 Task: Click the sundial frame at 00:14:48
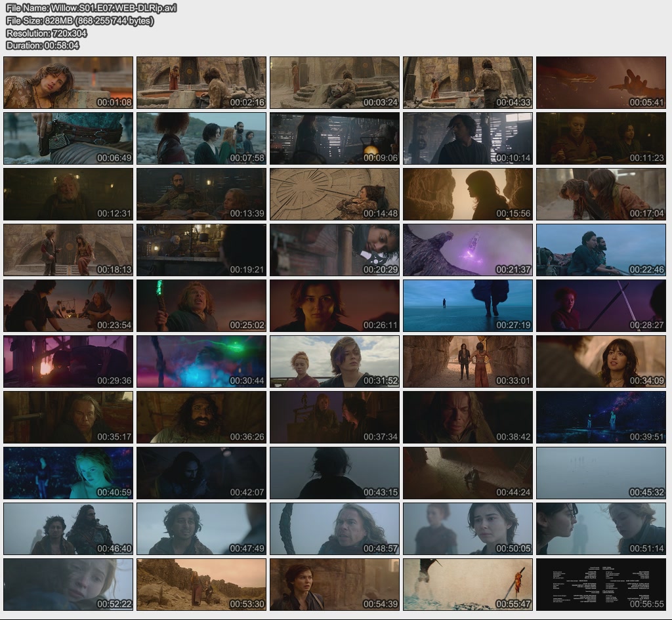click(335, 194)
